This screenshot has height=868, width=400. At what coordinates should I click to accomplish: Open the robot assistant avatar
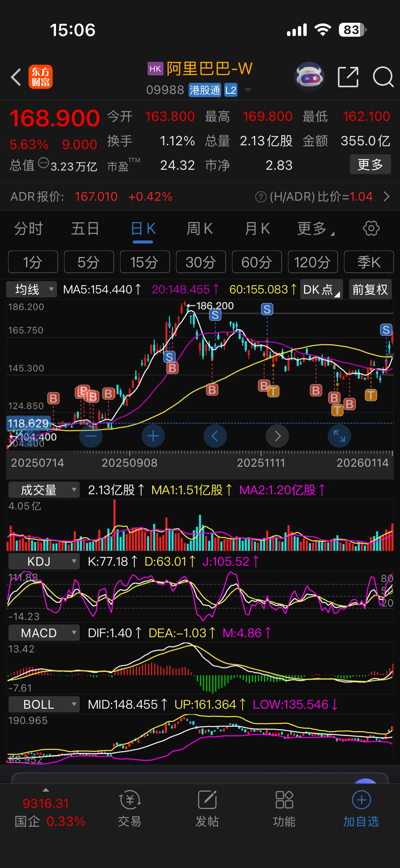[x=309, y=77]
